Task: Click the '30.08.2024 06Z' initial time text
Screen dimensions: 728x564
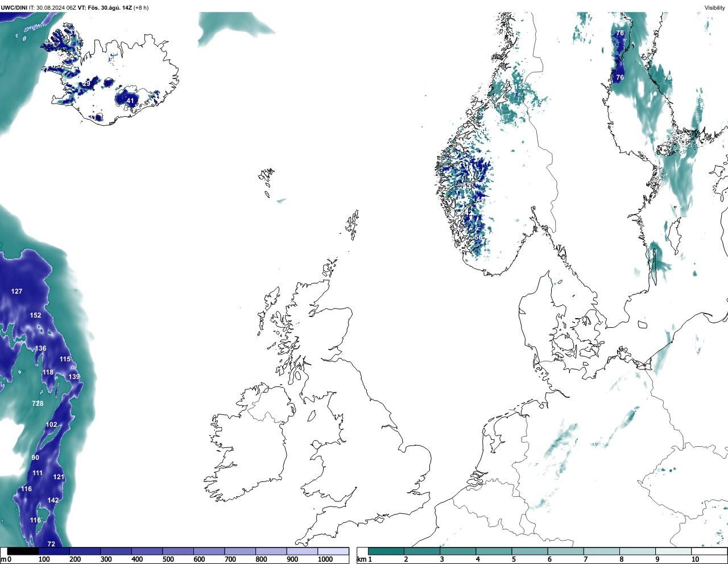Action: pos(56,7)
